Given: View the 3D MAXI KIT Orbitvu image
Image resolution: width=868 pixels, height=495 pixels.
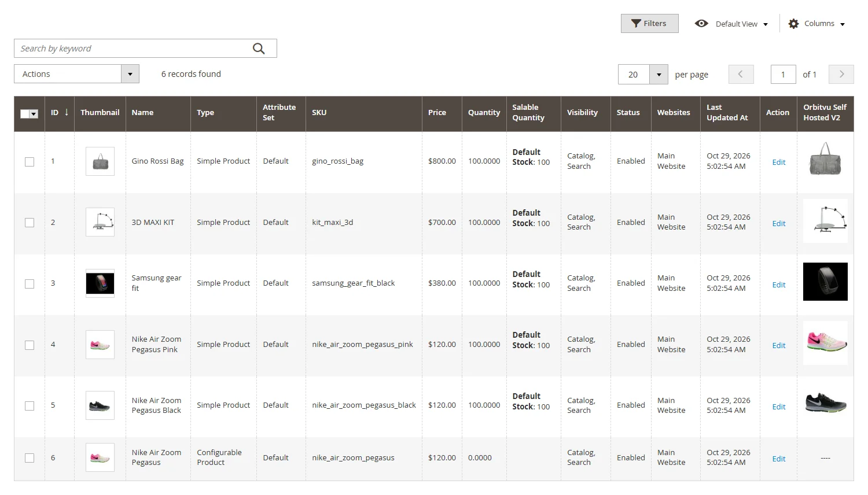Looking at the screenshot, I should [x=825, y=221].
